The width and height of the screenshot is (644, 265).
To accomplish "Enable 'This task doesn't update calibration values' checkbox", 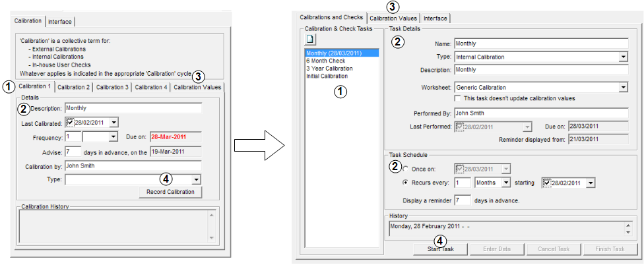I will click(x=459, y=98).
